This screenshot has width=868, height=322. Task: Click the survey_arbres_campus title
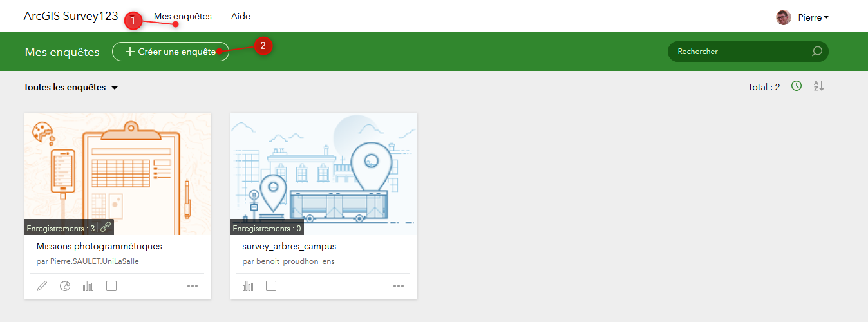(x=289, y=247)
